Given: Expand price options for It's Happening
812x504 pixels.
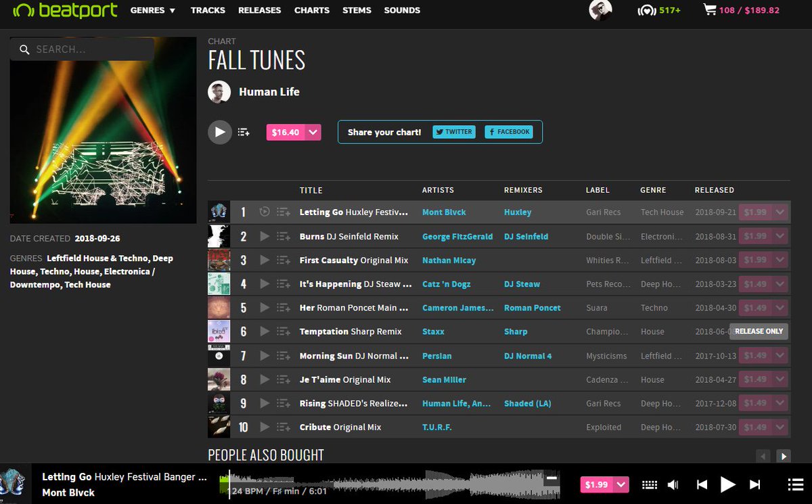Looking at the screenshot, I should coord(780,284).
